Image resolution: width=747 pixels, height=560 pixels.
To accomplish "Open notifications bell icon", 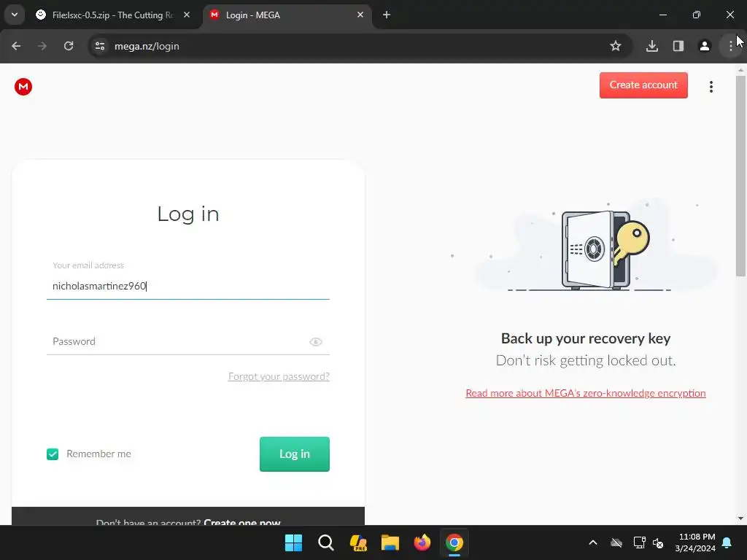I will [x=727, y=542].
